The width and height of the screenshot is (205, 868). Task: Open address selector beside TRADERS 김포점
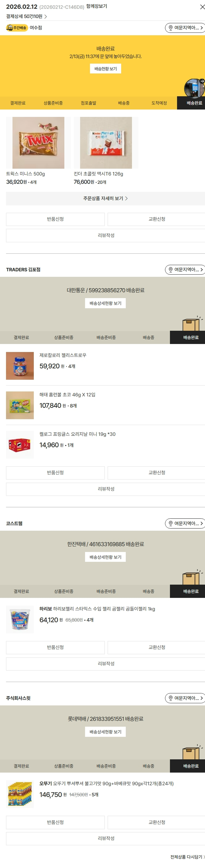click(x=185, y=270)
